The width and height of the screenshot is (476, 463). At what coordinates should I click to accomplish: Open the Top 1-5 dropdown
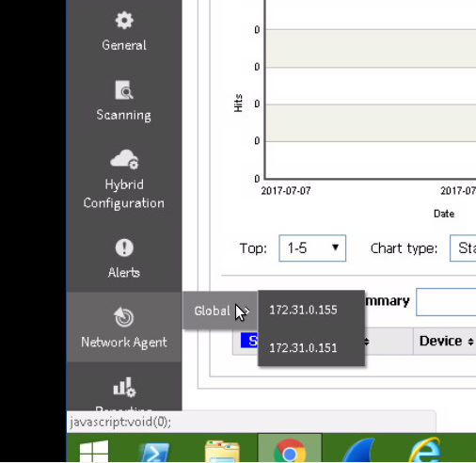(312, 248)
